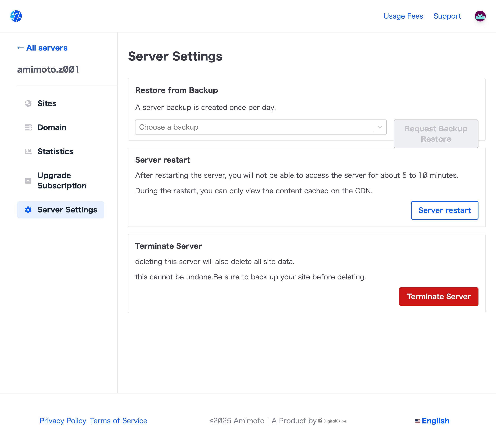Click the DigitalCube logo in footer

(332, 421)
